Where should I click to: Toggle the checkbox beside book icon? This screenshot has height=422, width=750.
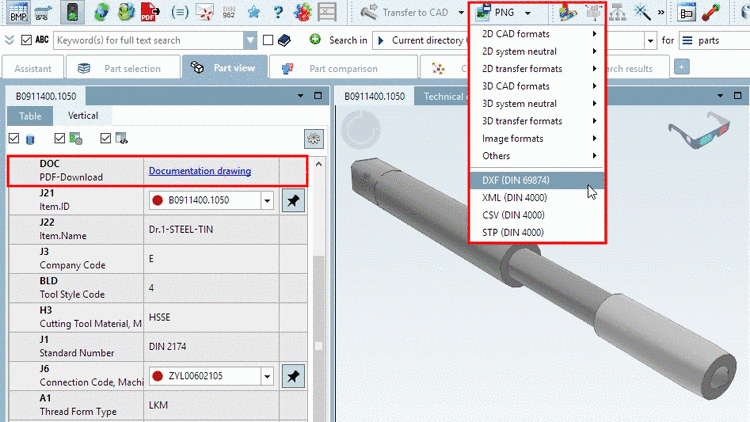coord(268,40)
